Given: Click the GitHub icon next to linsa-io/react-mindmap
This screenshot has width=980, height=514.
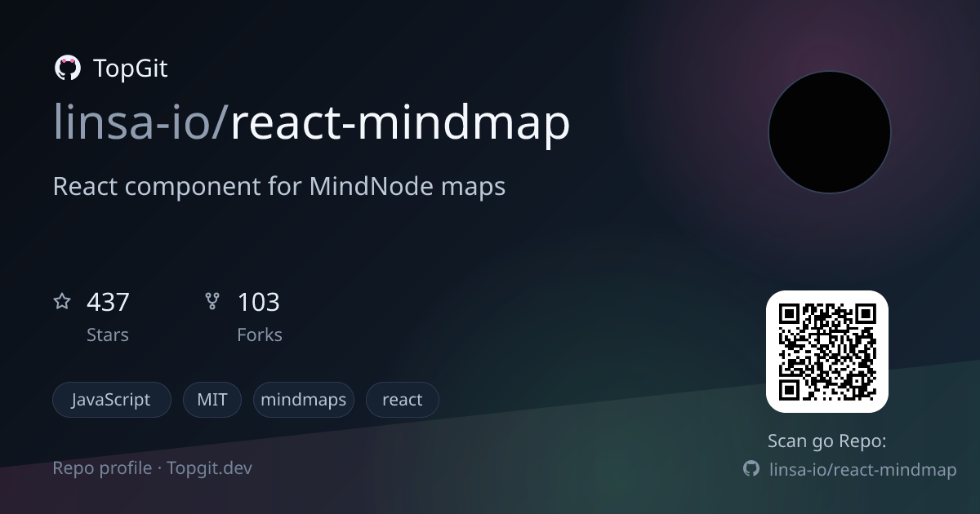Looking at the screenshot, I should pos(751,469).
